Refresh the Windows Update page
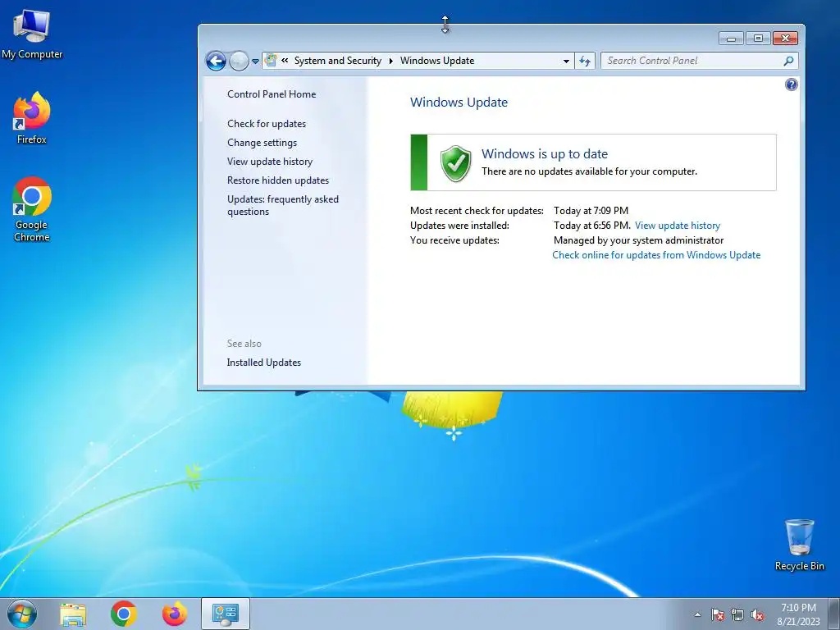Image resolution: width=840 pixels, height=630 pixels. point(584,61)
